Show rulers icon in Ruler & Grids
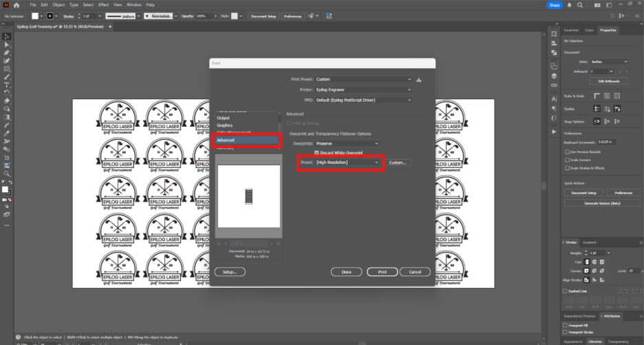 (x=597, y=96)
